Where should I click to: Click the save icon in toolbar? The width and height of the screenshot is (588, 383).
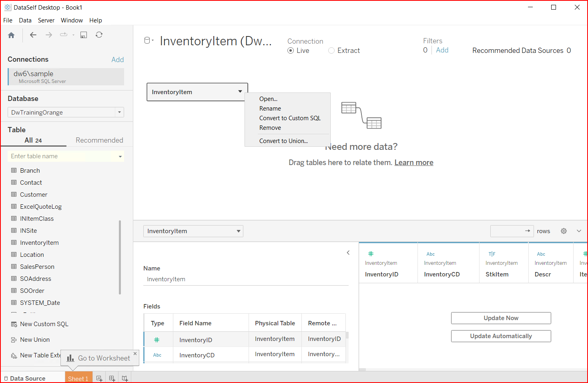click(x=84, y=35)
